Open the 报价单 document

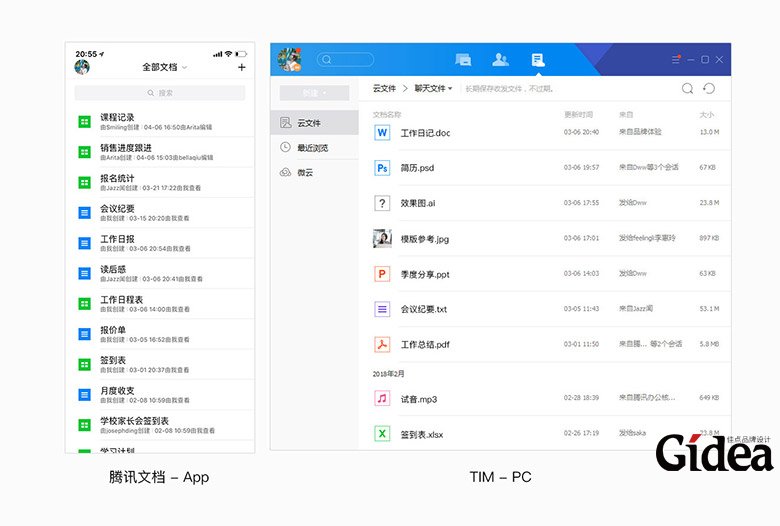[160, 334]
